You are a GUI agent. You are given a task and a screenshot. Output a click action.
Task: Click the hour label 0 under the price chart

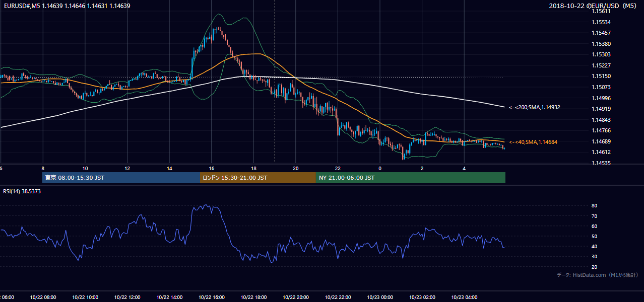380,168
